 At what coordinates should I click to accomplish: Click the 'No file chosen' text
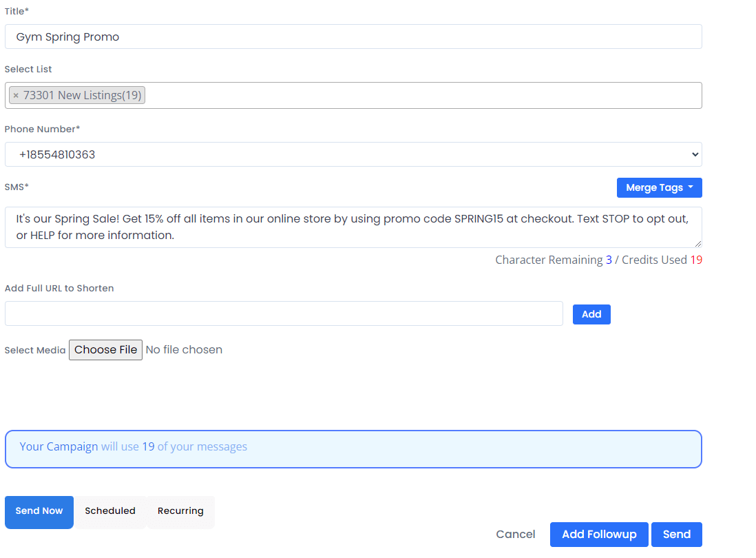[184, 350]
